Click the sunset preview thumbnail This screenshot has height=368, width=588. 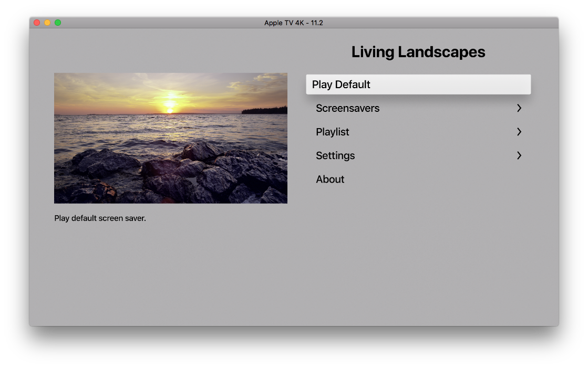[x=170, y=138]
